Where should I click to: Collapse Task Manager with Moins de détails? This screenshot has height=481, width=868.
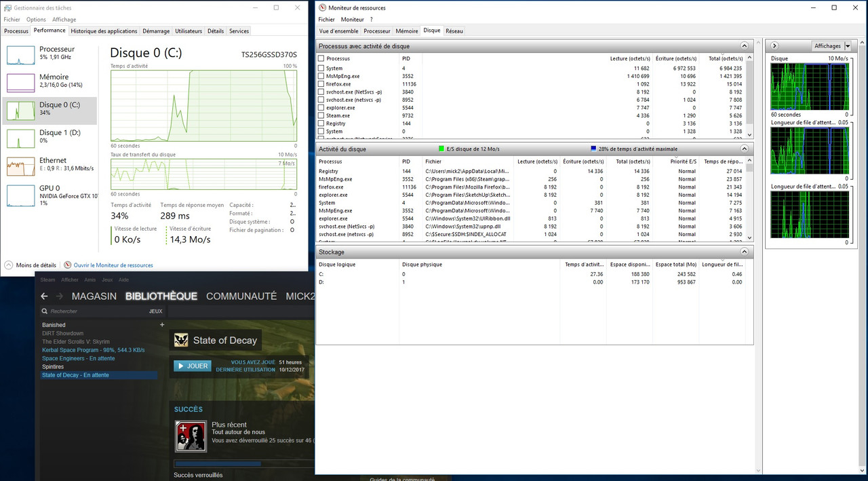pos(31,265)
